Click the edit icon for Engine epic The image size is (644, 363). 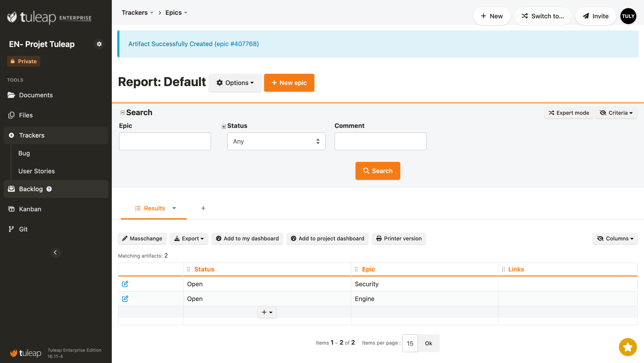click(x=125, y=299)
